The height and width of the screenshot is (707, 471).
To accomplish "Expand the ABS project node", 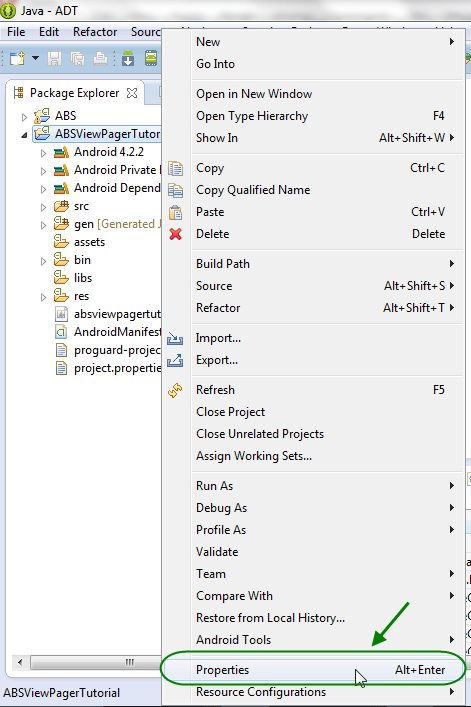I will coord(24,117).
